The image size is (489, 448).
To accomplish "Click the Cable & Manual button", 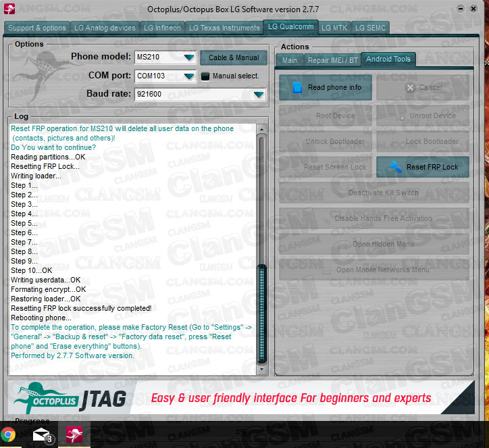I will (234, 57).
